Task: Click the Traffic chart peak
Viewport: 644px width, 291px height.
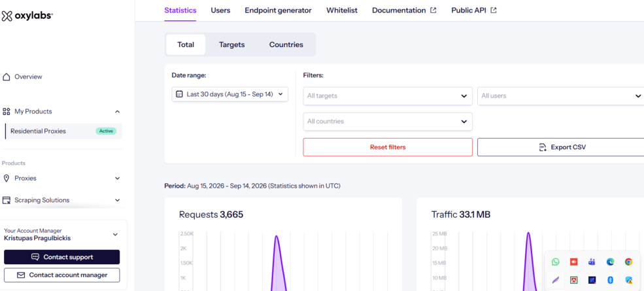Action: point(528,233)
